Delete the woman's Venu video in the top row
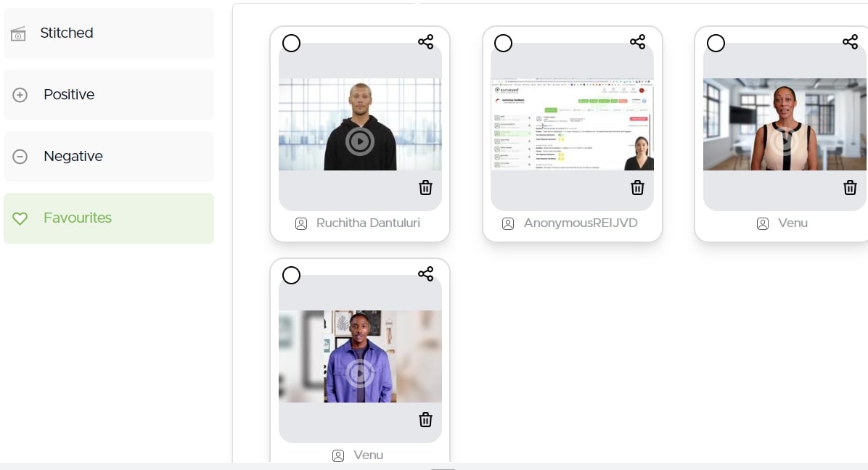Screen dimensions: 868x470 tap(850, 187)
